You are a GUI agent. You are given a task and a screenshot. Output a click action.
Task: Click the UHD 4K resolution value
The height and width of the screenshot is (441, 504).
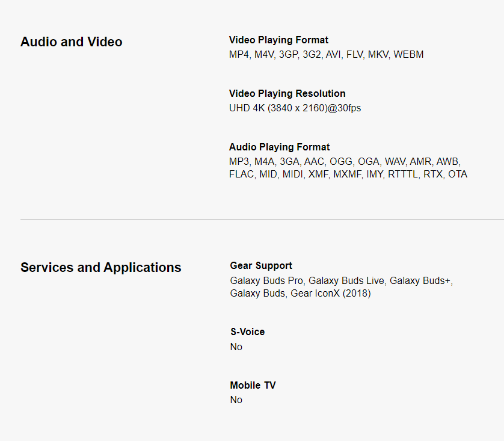[x=295, y=108]
